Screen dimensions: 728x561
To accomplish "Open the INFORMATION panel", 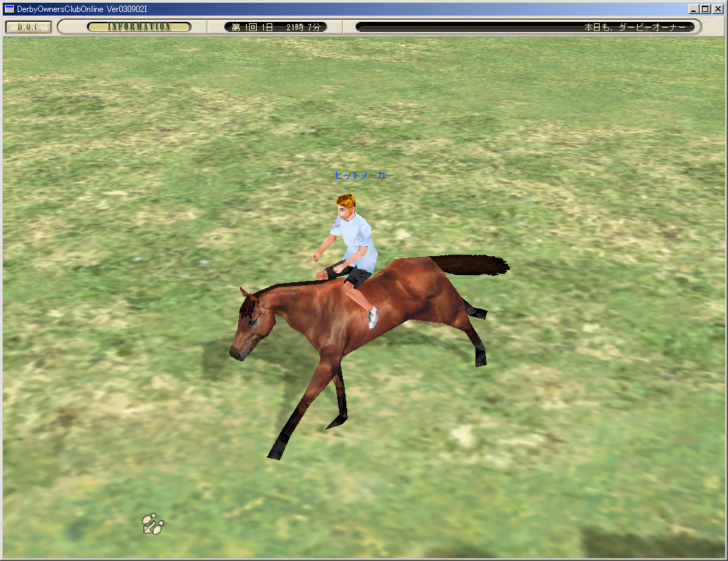I will 139,27.
